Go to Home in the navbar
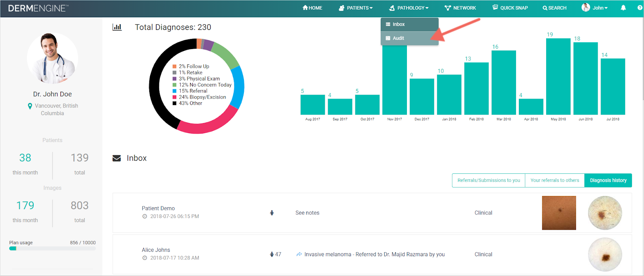The height and width of the screenshot is (276, 644). pyautogui.click(x=312, y=8)
